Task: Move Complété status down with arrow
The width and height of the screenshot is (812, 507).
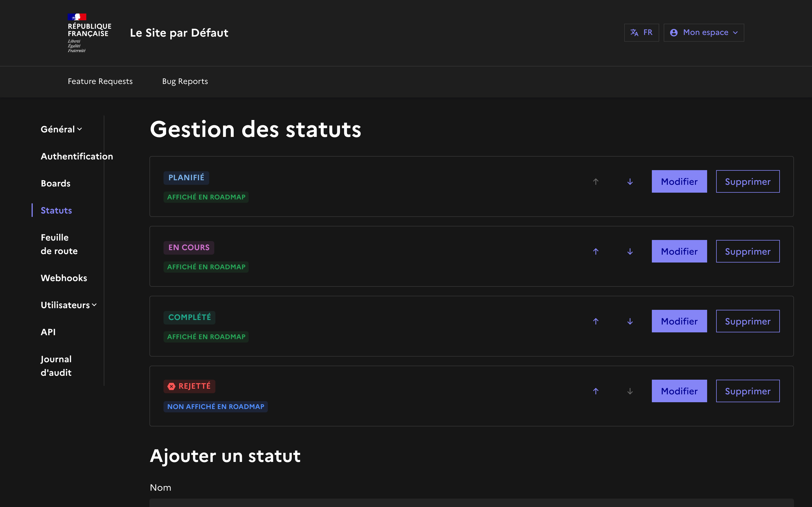Action: [630, 321]
